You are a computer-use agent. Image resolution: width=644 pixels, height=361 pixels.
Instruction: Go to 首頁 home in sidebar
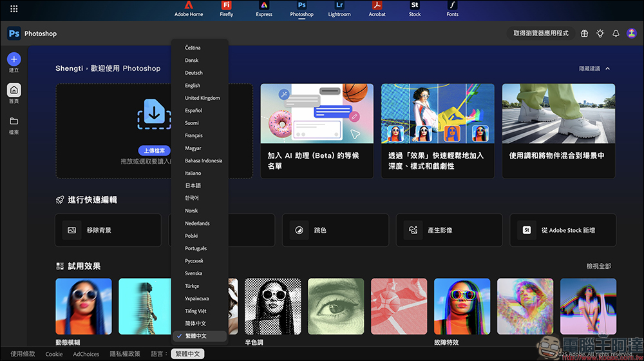coord(14,93)
